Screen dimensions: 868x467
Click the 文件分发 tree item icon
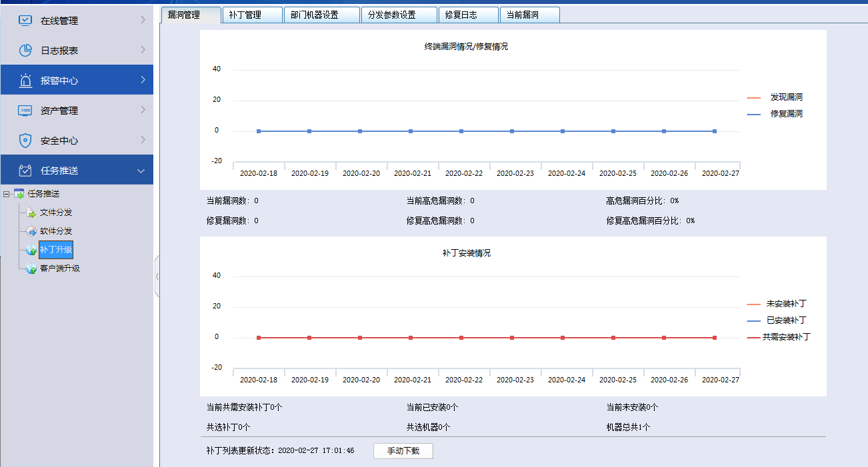coord(31,213)
